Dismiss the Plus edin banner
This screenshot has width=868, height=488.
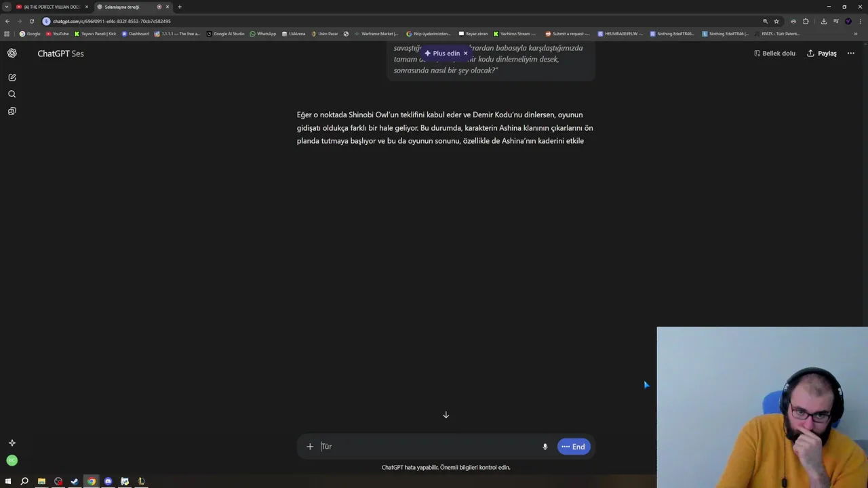coord(466,53)
